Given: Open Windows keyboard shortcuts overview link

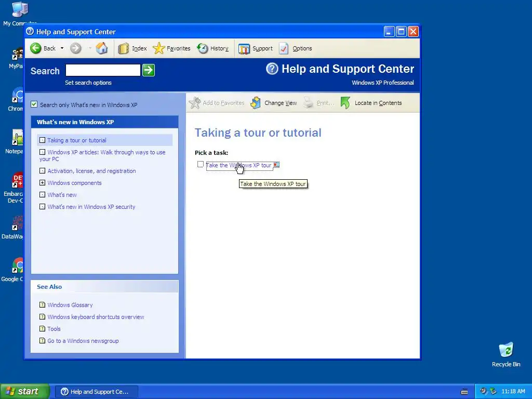Looking at the screenshot, I should point(96,317).
